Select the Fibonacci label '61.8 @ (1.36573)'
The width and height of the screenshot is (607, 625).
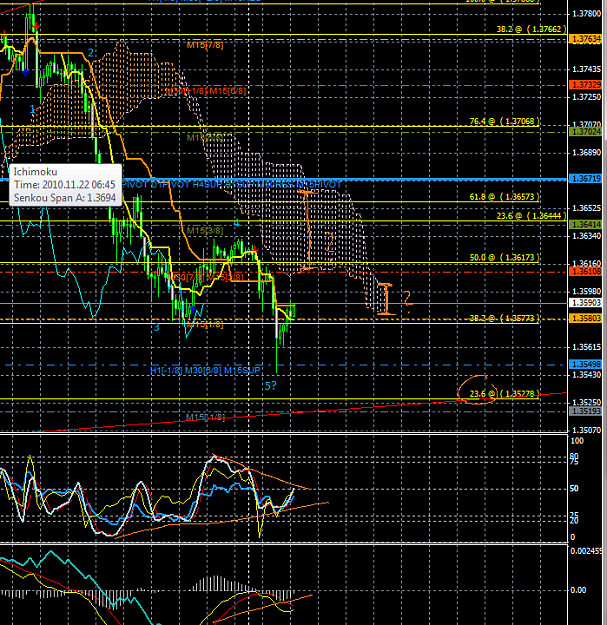click(x=505, y=197)
